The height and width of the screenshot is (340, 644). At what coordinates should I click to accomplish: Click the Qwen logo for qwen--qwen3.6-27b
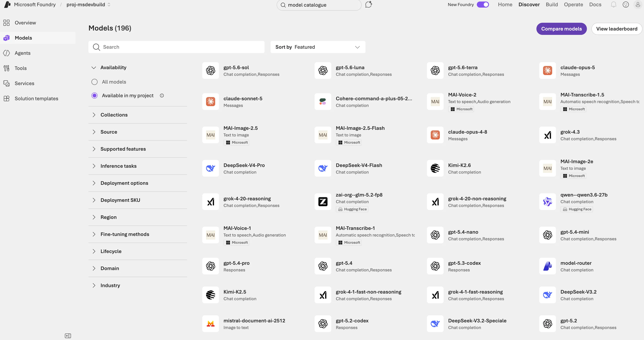[x=547, y=202]
